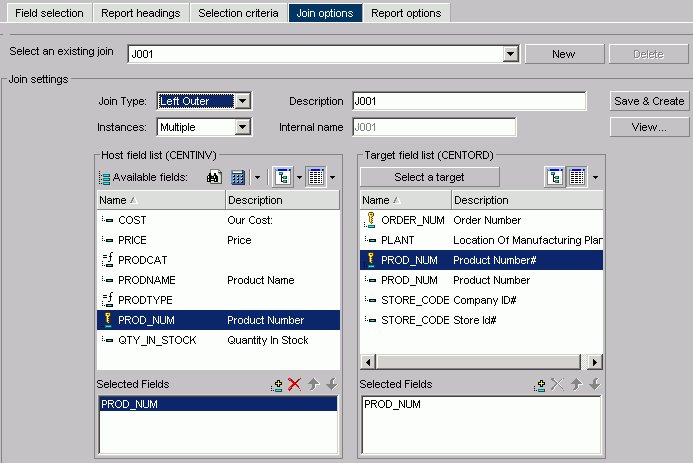Toggle tree view in target field list
Image resolution: width=693 pixels, height=463 pixels.
pos(555,177)
